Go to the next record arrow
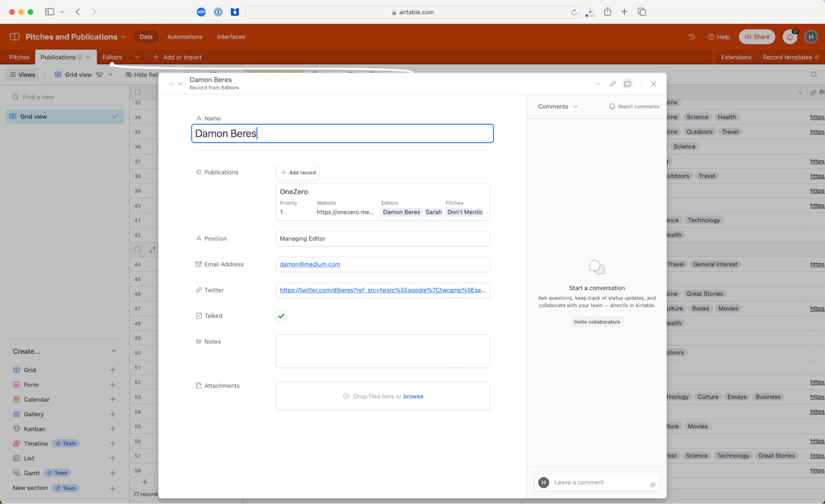This screenshot has width=825, height=504. tap(180, 84)
